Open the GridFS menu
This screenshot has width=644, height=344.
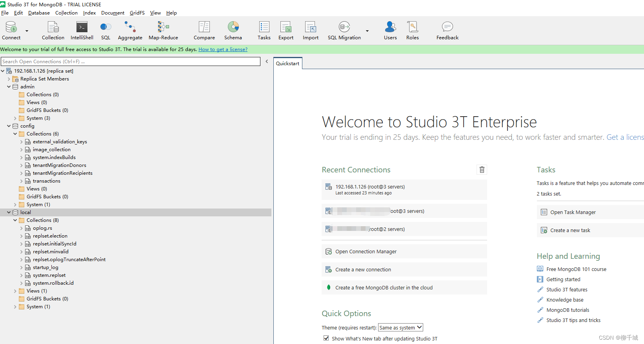pos(137,13)
